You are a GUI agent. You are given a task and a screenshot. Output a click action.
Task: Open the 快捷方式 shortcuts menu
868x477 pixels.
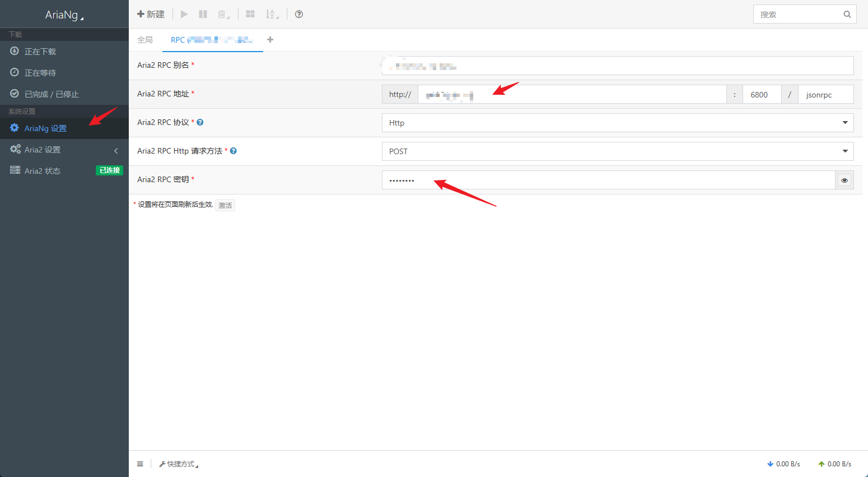pyautogui.click(x=179, y=464)
